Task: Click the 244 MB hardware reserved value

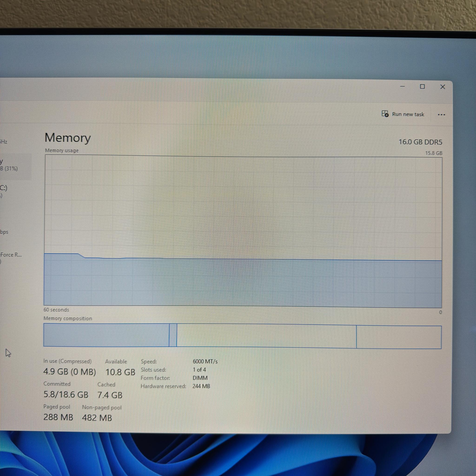Action: click(201, 386)
